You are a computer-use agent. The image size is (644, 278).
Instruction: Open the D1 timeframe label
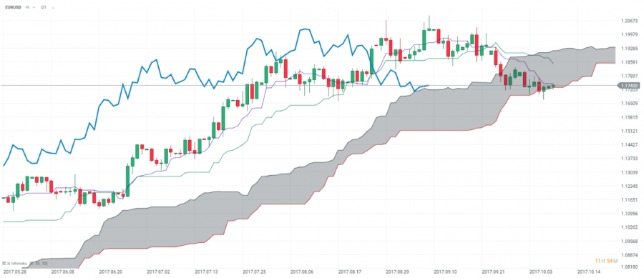(44, 7)
